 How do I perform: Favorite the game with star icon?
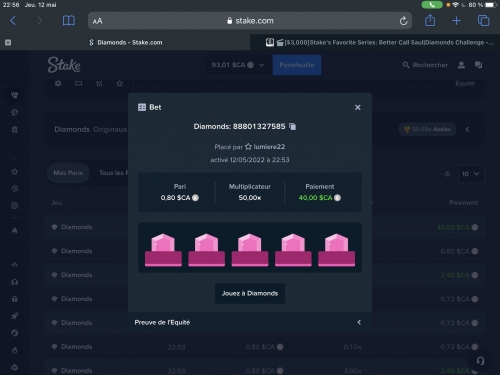click(120, 83)
